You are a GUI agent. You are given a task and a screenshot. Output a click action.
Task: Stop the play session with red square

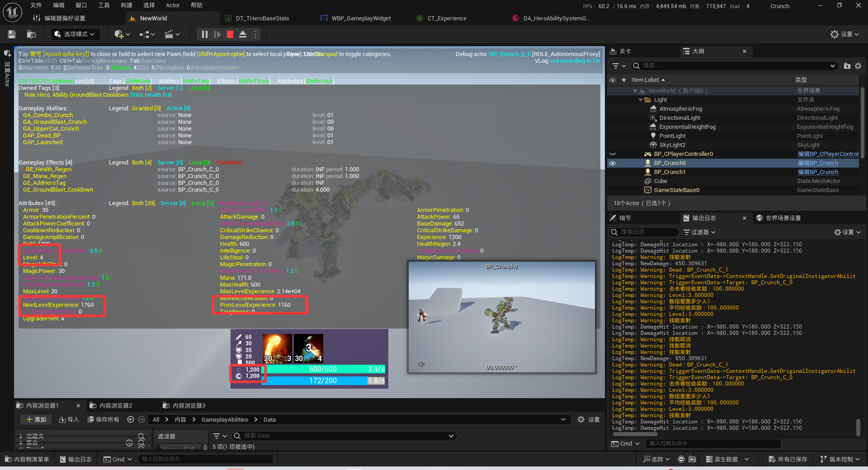pos(230,34)
